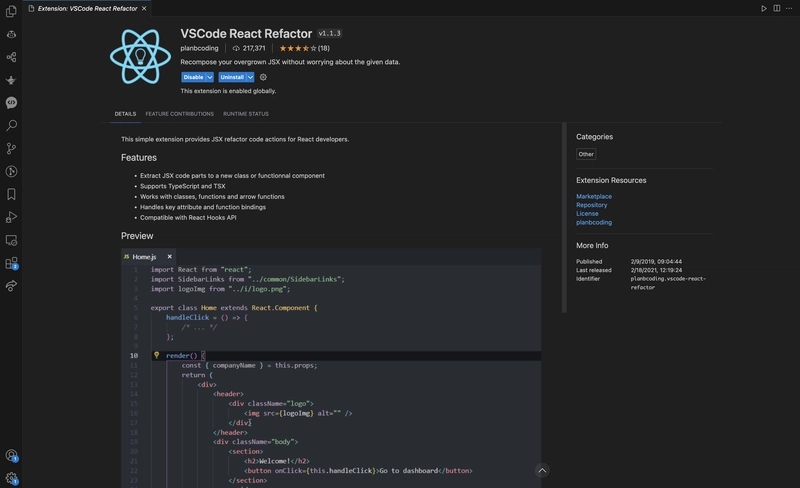Click the Preview heading
The height and width of the screenshot is (488, 800).
coord(137,236)
